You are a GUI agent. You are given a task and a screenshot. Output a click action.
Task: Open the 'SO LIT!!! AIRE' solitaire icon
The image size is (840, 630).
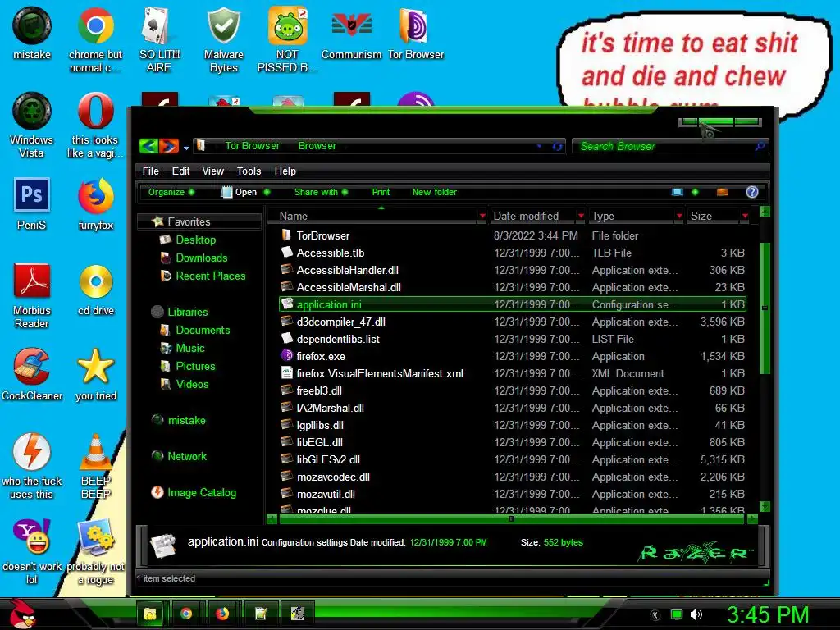(159, 40)
